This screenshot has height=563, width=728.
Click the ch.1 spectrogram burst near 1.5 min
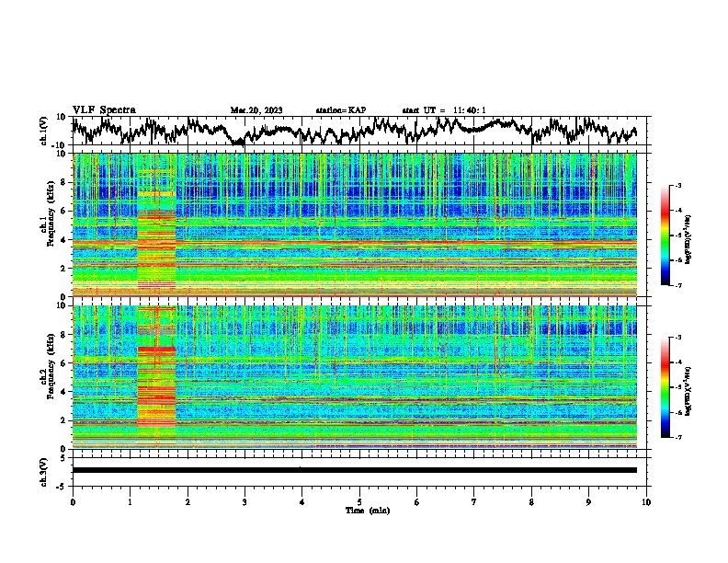tap(156, 224)
